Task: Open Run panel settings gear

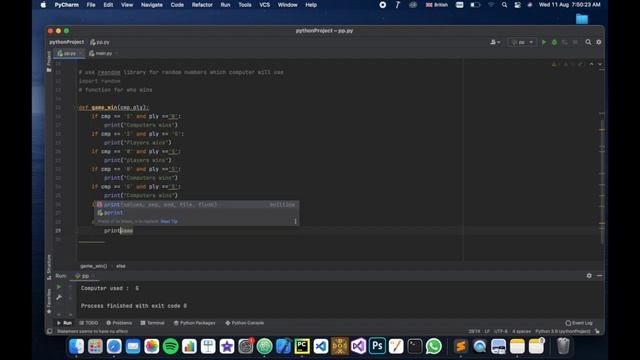Action: (589, 276)
